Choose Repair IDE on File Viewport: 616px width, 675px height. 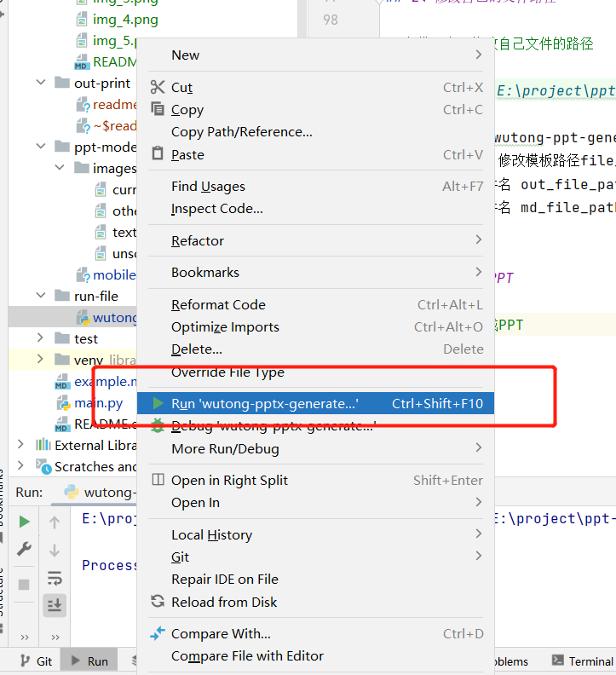tap(315, 579)
